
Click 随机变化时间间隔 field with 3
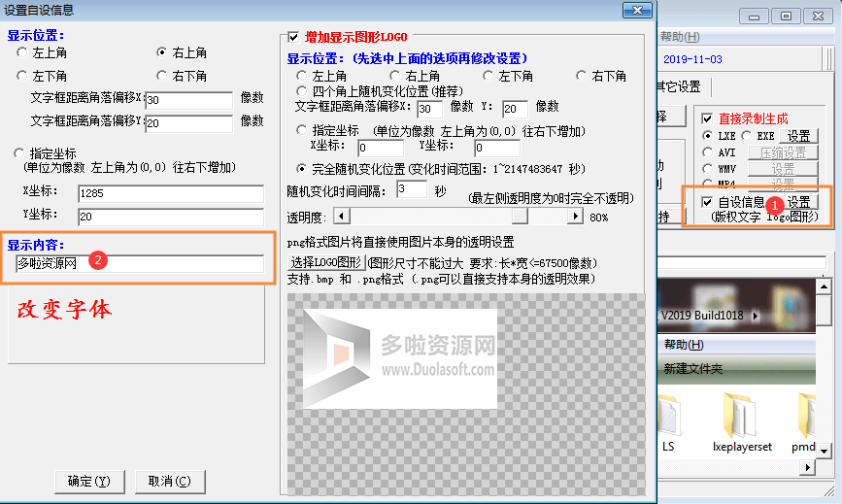click(412, 189)
